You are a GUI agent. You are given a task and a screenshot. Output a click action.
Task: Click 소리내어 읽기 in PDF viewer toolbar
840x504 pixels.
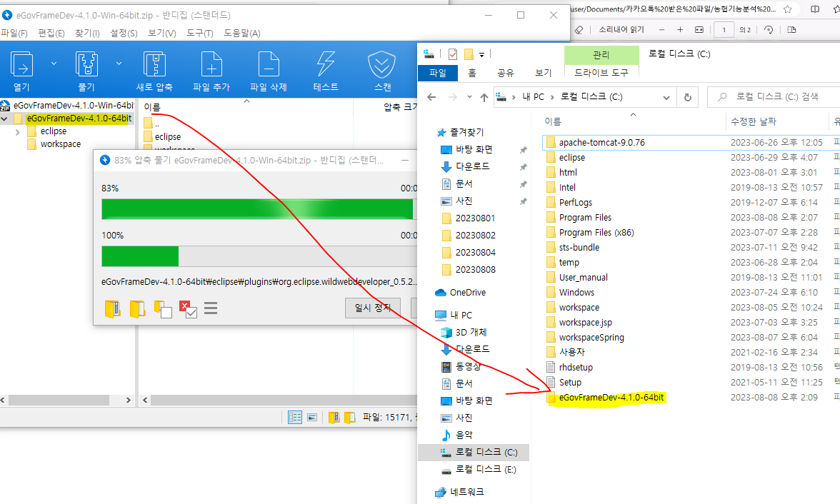pyautogui.click(x=621, y=30)
